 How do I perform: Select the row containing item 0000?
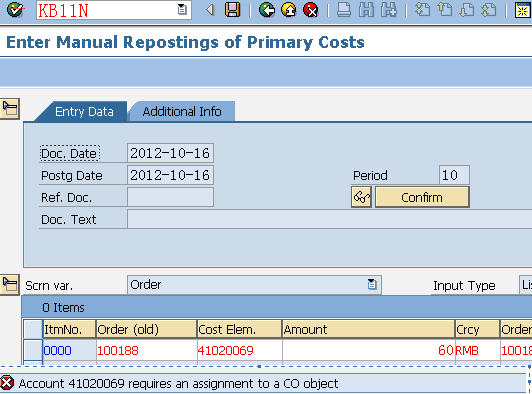point(33,350)
